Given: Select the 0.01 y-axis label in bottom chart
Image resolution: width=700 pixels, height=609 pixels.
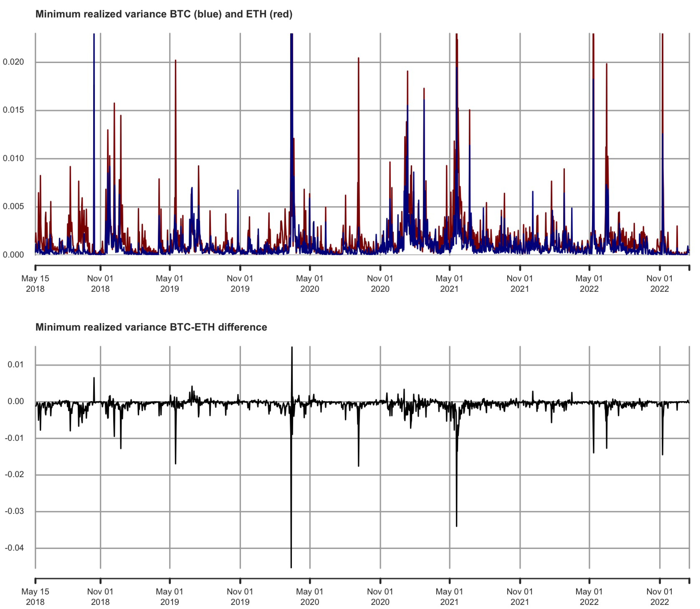Looking at the screenshot, I should [x=16, y=365].
